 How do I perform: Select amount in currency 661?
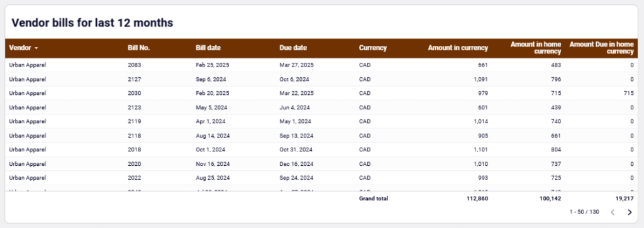[x=483, y=65]
